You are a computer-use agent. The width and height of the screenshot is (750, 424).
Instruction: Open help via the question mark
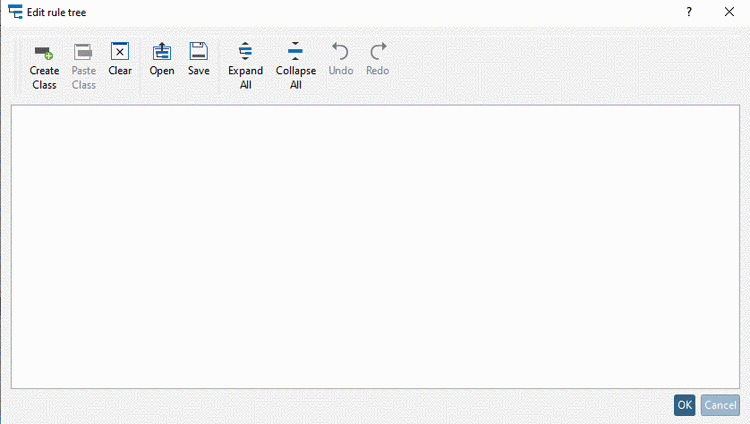pyautogui.click(x=689, y=12)
